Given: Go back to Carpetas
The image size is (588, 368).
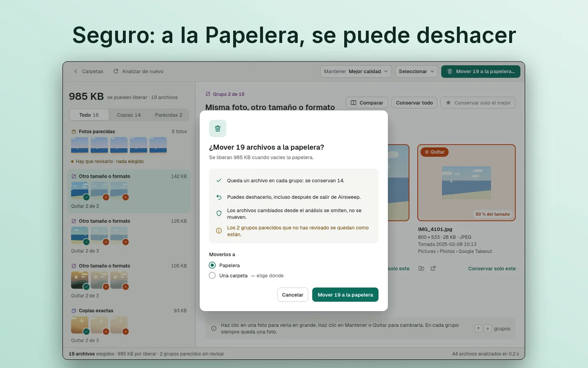Looking at the screenshot, I should click(x=88, y=71).
